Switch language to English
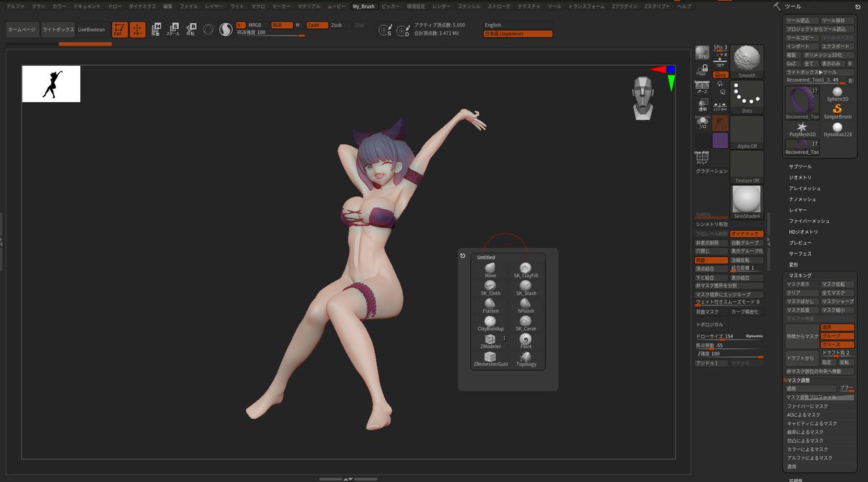Screen dimensions: 868x482 518,25
